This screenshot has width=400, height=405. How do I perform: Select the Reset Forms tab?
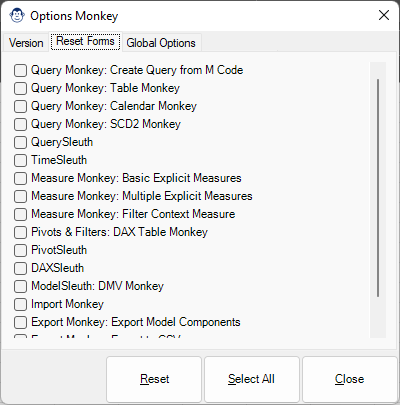pos(85,41)
